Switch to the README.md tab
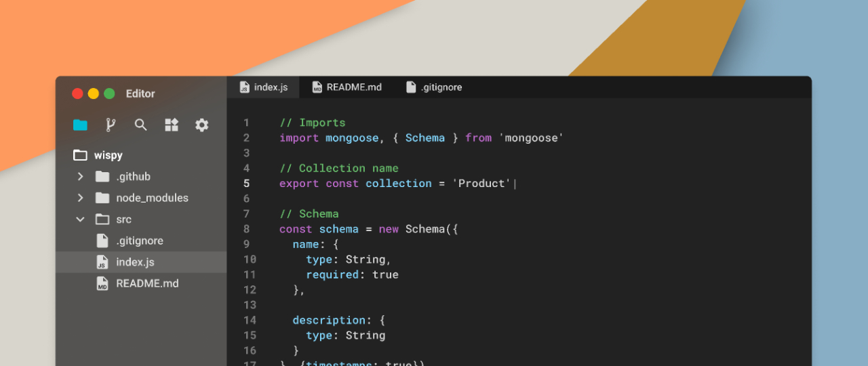Image resolution: width=868 pixels, height=366 pixels. point(347,87)
